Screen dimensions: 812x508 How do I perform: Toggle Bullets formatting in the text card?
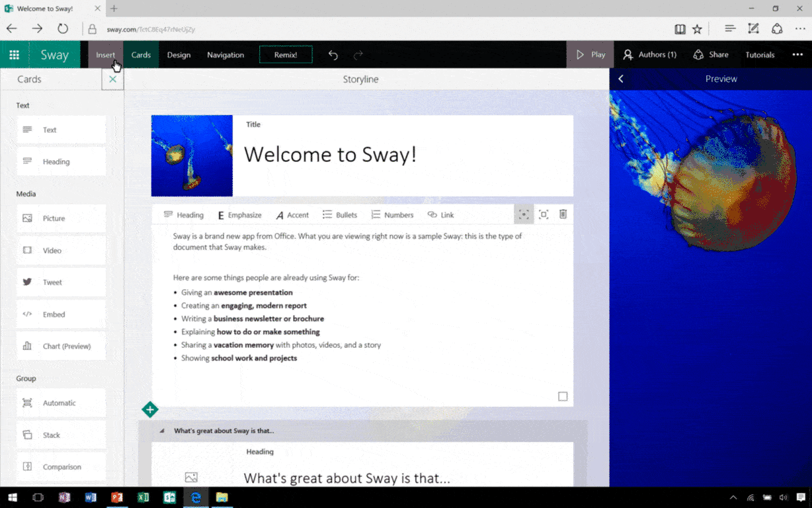click(x=339, y=214)
